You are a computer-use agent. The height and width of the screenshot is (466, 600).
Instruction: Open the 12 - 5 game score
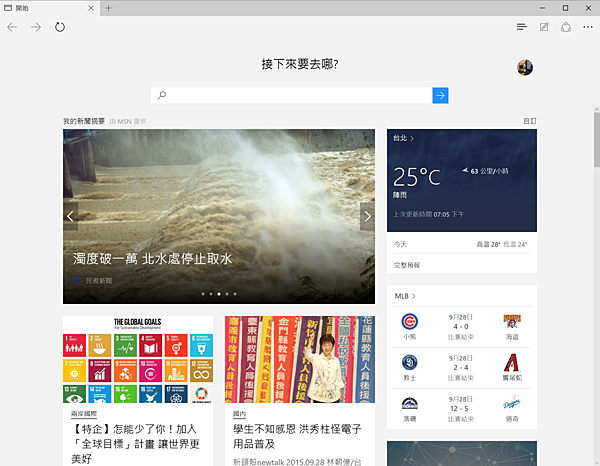click(x=461, y=408)
